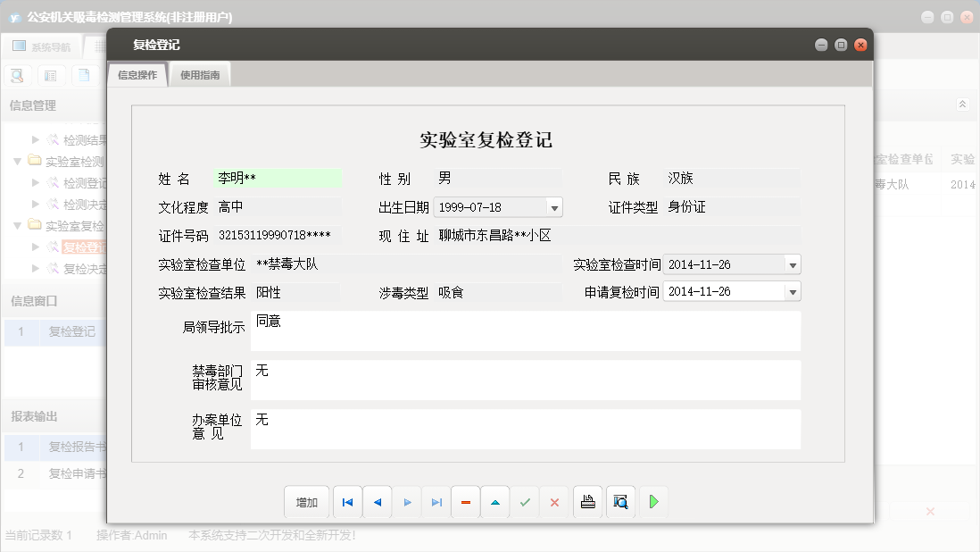Focus the 姓名 name field
The image size is (980, 552).
(x=278, y=179)
